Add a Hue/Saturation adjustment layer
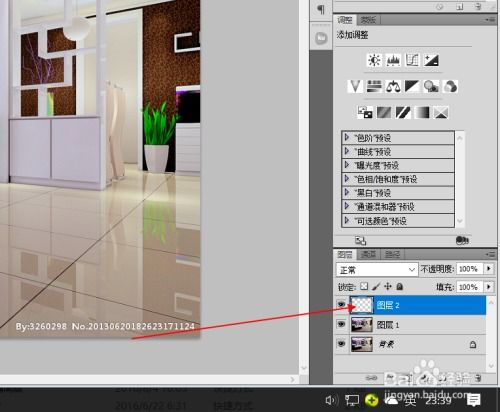The width and height of the screenshot is (500, 412). click(374, 86)
